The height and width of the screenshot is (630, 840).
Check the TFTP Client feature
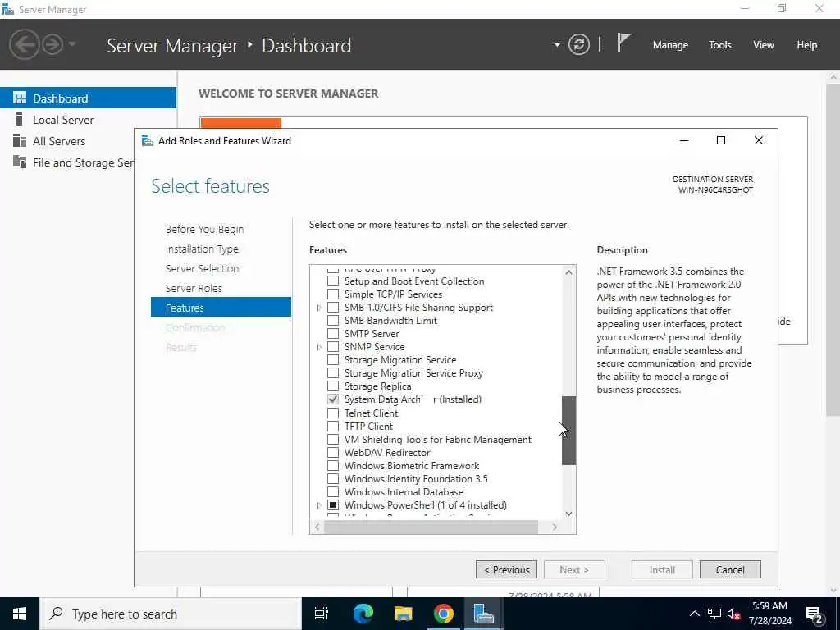pyautogui.click(x=333, y=427)
